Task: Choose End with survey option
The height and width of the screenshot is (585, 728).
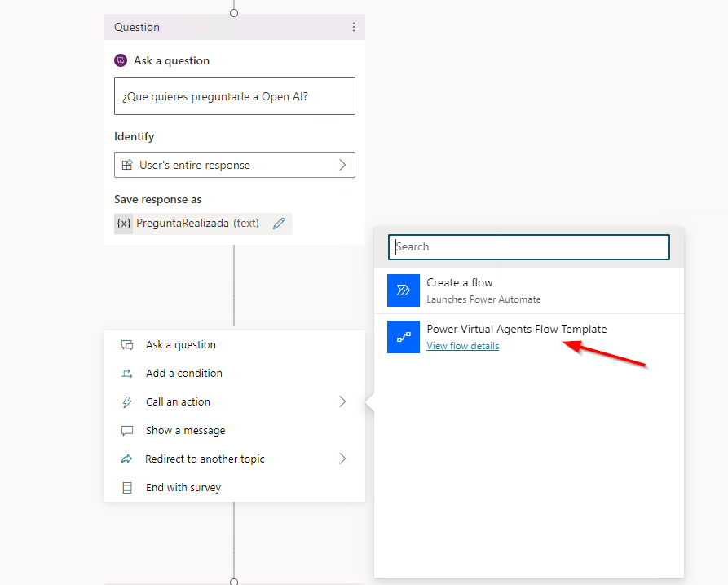Action: pyautogui.click(x=183, y=488)
